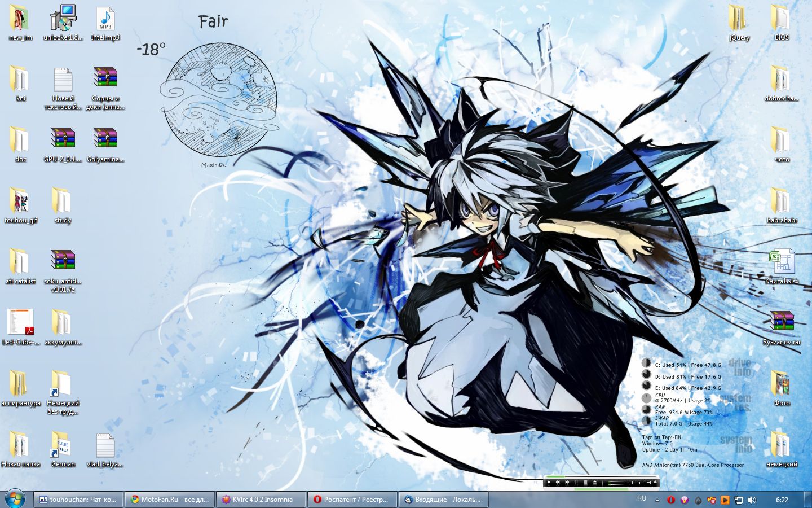Open the ati catalist folder
Screen dimensions: 812x508
(20, 266)
